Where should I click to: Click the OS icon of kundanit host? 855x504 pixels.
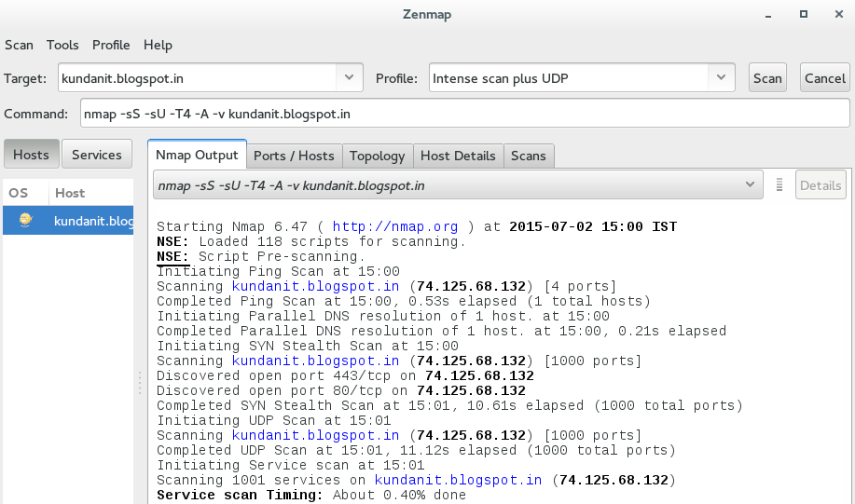coord(25,220)
